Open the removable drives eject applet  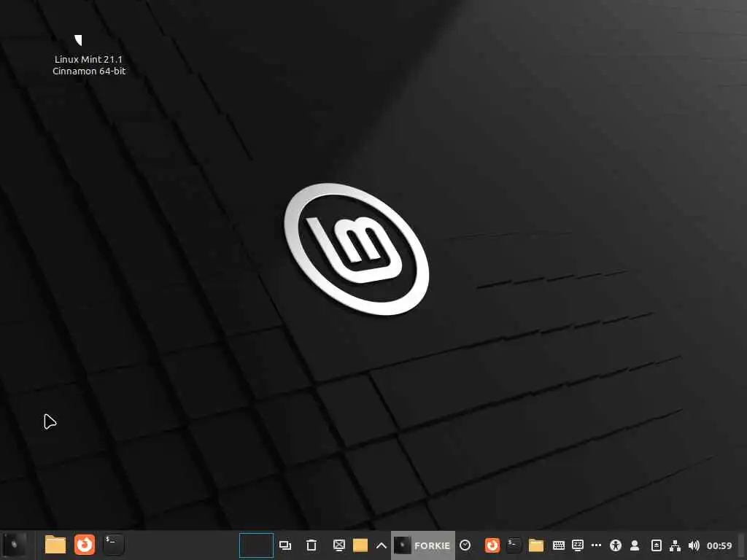coord(656,545)
